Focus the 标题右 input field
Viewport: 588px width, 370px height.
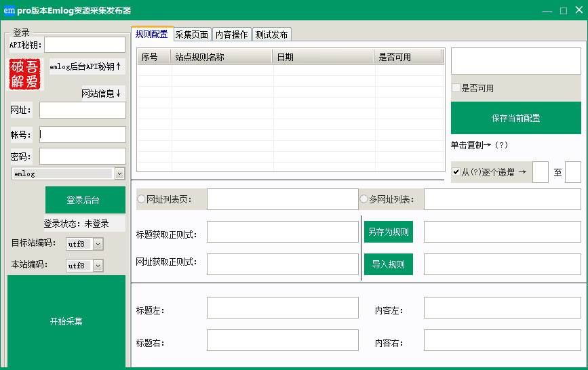[283, 340]
